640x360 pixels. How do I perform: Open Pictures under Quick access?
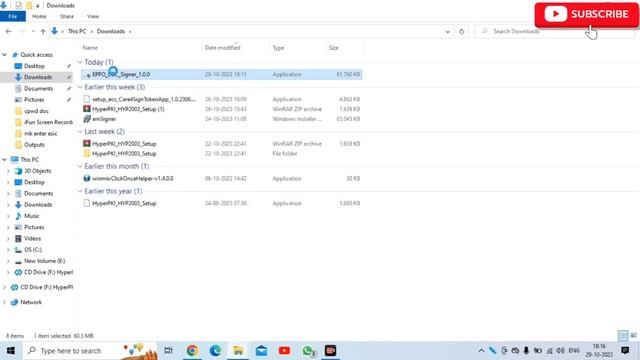pos(34,100)
